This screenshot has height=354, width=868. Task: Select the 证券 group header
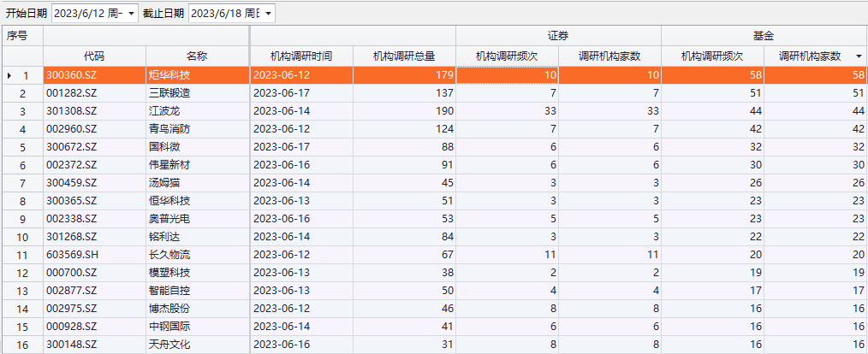(x=558, y=36)
